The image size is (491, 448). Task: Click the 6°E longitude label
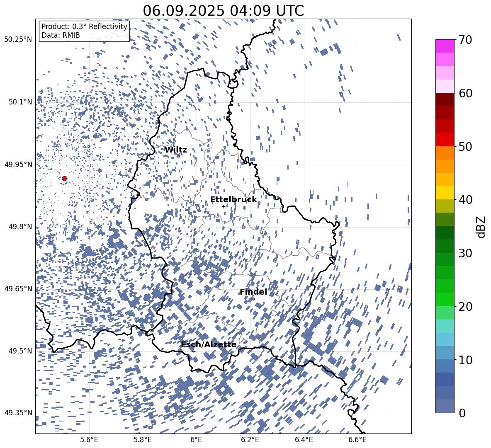(x=196, y=440)
